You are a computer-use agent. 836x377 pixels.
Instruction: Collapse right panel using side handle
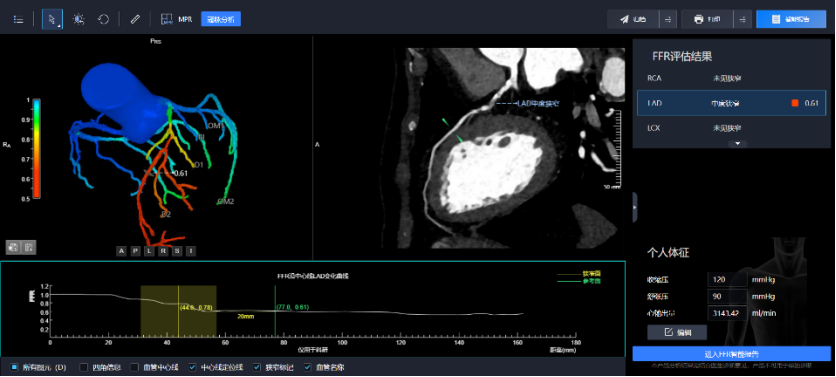[x=635, y=207]
